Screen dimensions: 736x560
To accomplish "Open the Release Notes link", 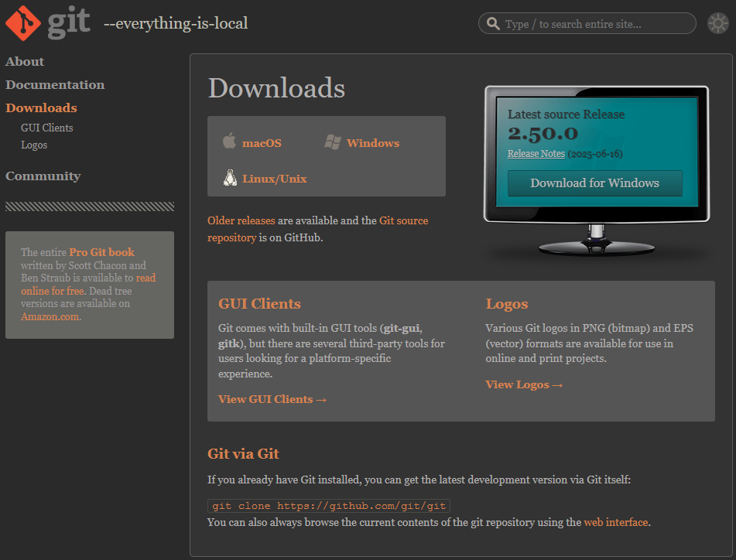I will [x=536, y=153].
